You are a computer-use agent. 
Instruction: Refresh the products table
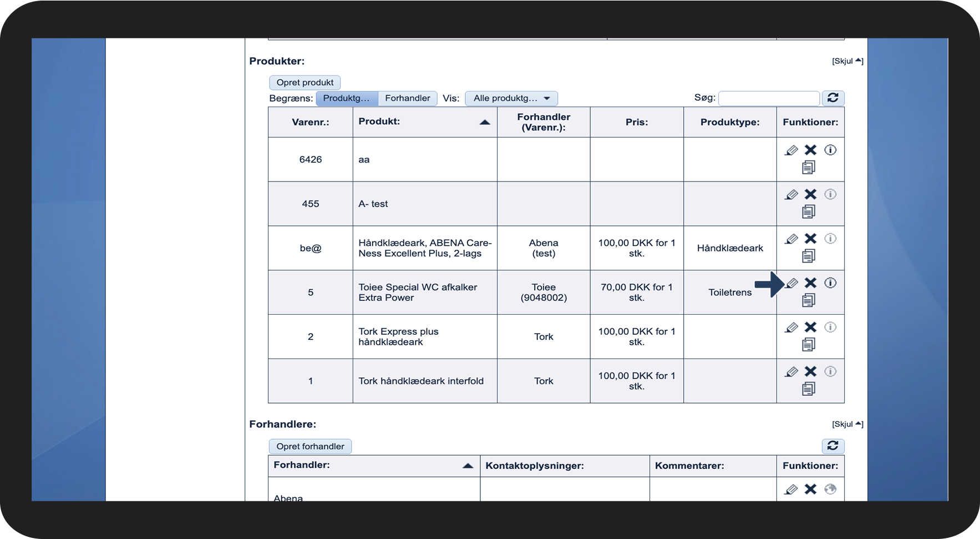click(833, 98)
